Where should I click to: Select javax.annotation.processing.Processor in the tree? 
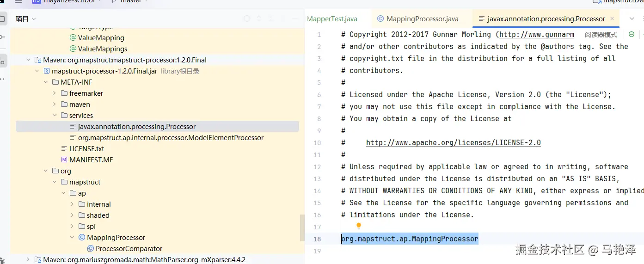point(157,127)
